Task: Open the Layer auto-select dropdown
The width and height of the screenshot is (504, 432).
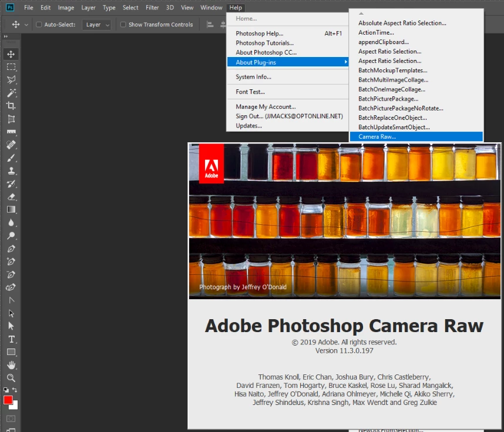Action: 97,25
